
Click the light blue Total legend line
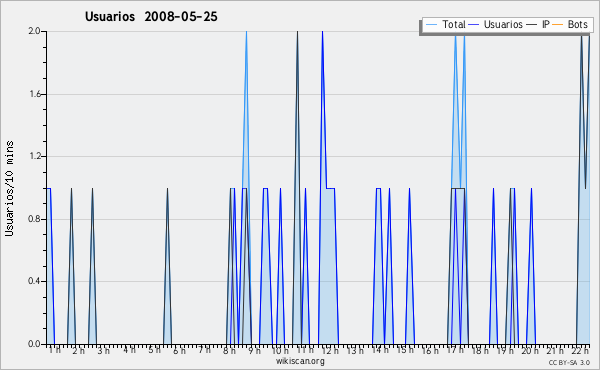click(431, 25)
